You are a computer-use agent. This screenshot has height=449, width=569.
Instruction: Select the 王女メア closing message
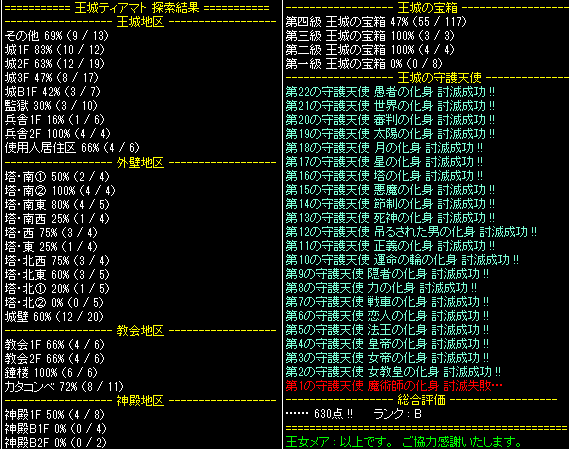click(x=404, y=442)
